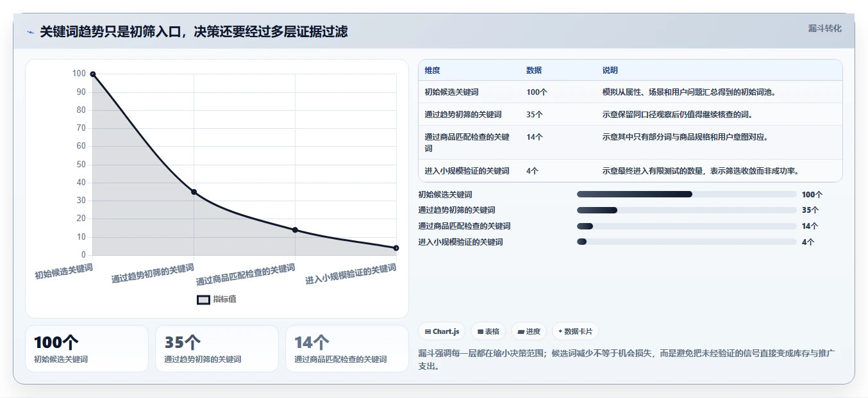Click x-axis label 通过商品匹配检查的关键词 under the chart
Image resolution: width=868 pixels, height=398 pixels.
click(246, 274)
